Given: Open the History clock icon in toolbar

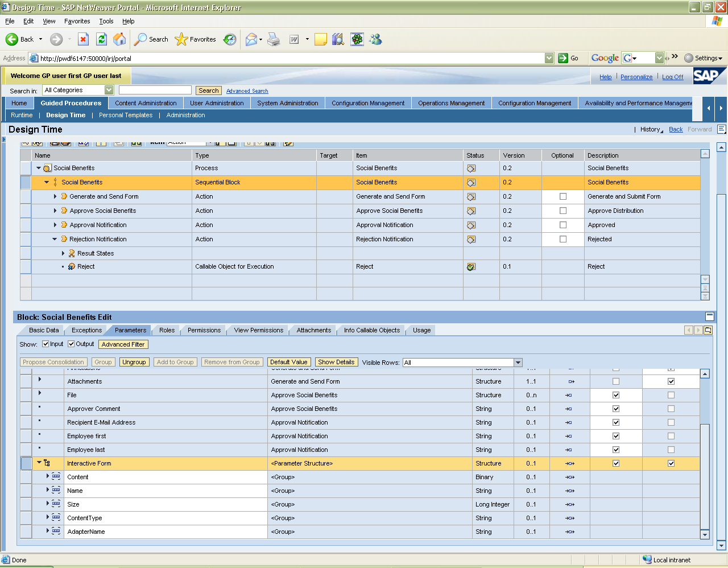Looking at the screenshot, I should [x=230, y=39].
